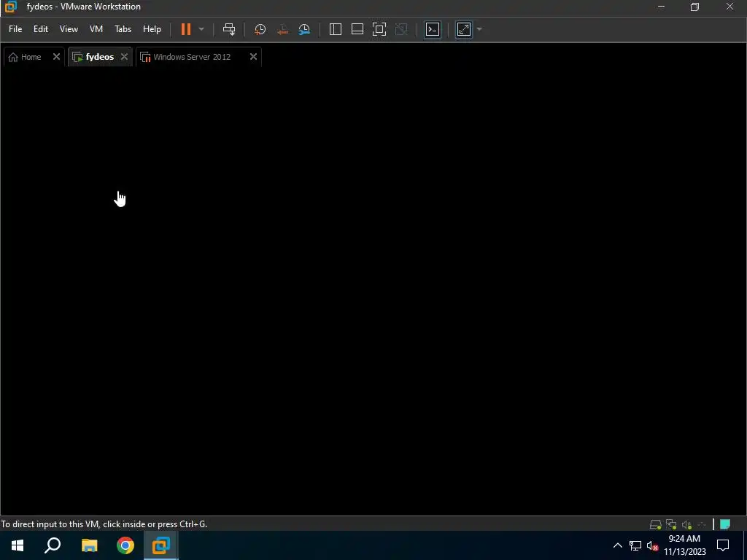Viewport: 747px width, 560px height.
Task: Click the VMware Workstation taskbar icon
Action: (161, 545)
